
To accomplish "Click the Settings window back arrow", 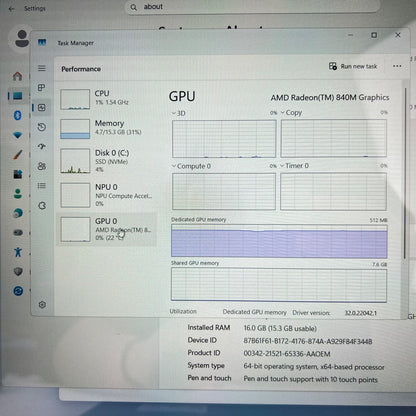I will pyautogui.click(x=12, y=9).
